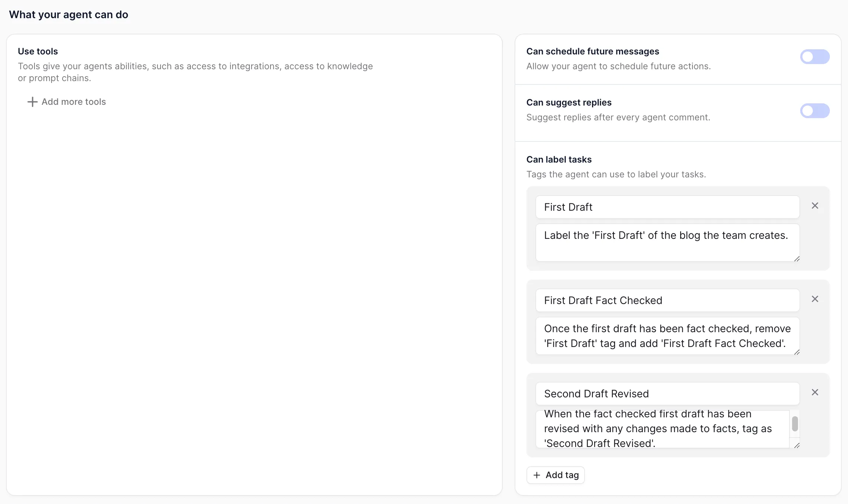This screenshot has width=848, height=504.
Task: Select the Second Draft Revised name field
Action: click(x=667, y=394)
